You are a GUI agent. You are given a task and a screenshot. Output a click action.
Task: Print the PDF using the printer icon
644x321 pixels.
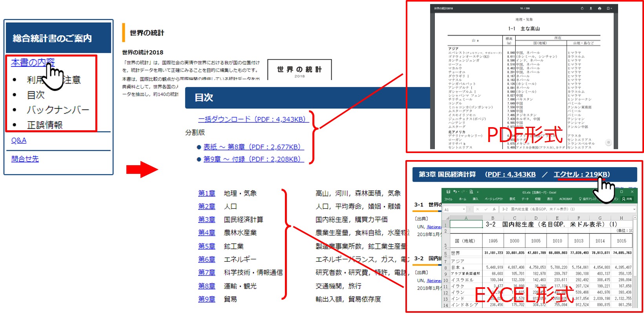[x=599, y=8]
